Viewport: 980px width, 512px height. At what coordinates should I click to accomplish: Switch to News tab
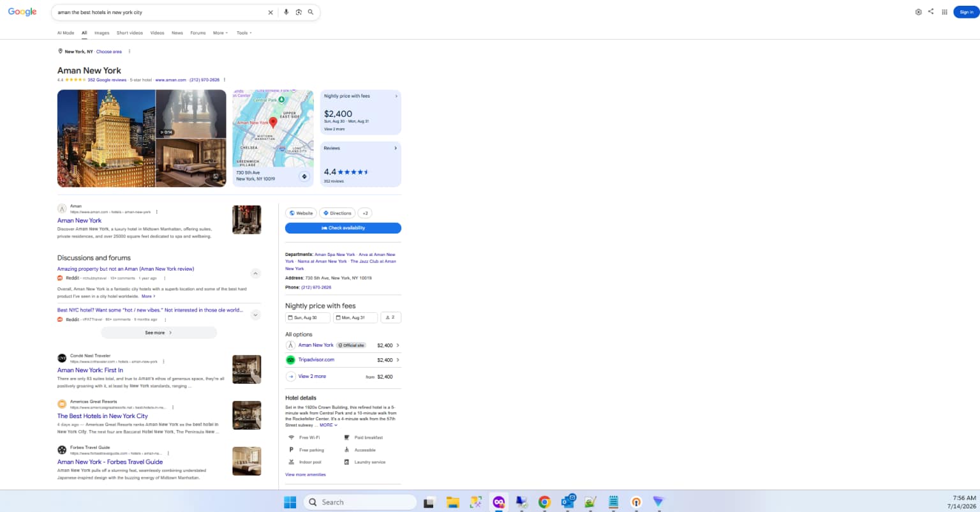point(177,33)
